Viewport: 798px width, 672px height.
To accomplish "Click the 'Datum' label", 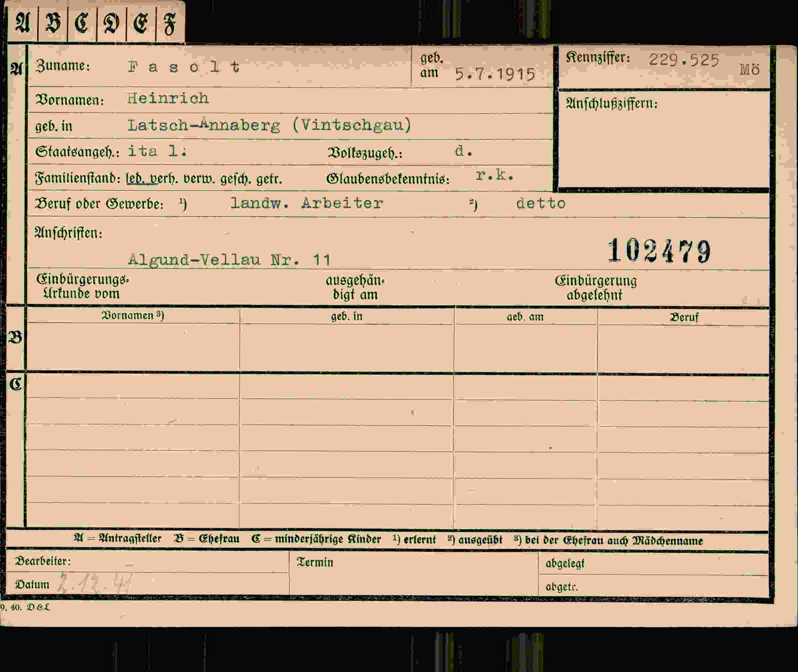I will tap(32, 584).
